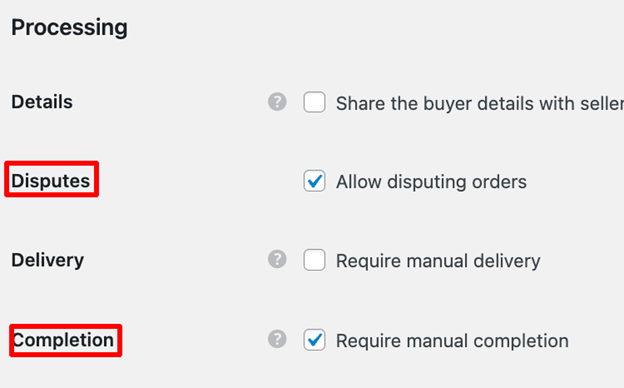
Task: Select the Details row heading
Action: (x=42, y=102)
